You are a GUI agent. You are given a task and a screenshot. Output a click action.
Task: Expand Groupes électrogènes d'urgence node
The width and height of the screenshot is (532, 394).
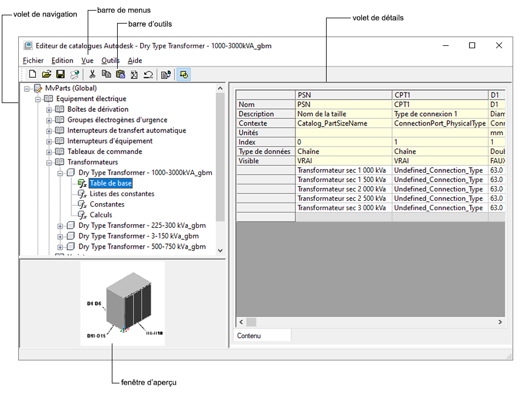point(49,121)
